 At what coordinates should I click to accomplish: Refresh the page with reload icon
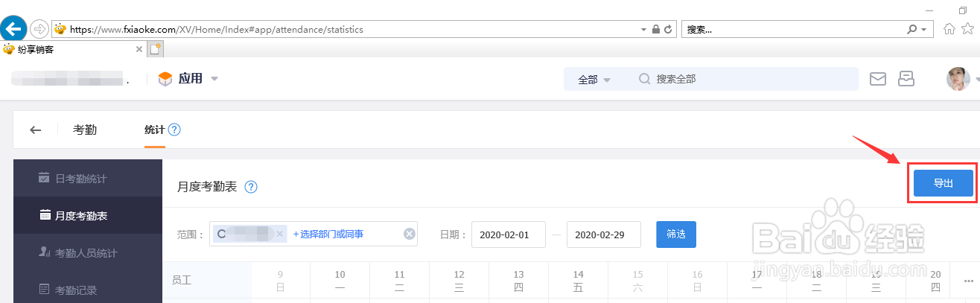(x=668, y=30)
